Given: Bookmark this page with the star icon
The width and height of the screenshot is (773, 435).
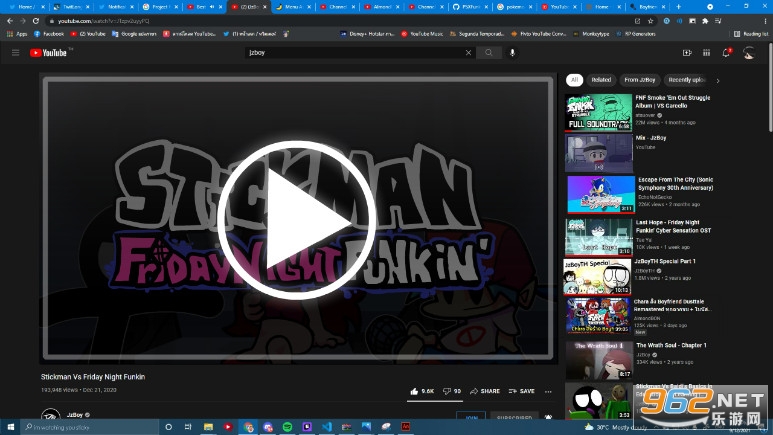Looking at the screenshot, I should (x=650, y=21).
